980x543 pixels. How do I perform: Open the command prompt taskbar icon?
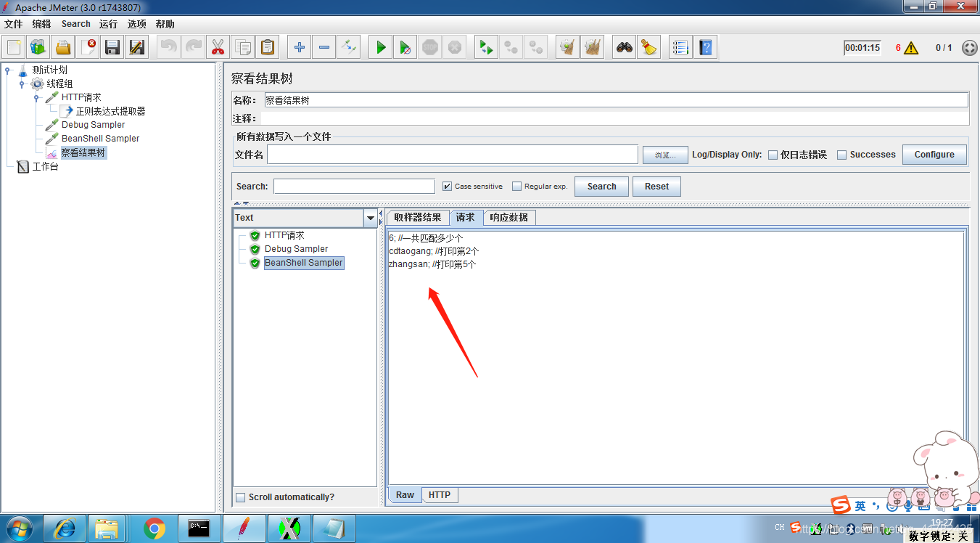click(199, 529)
